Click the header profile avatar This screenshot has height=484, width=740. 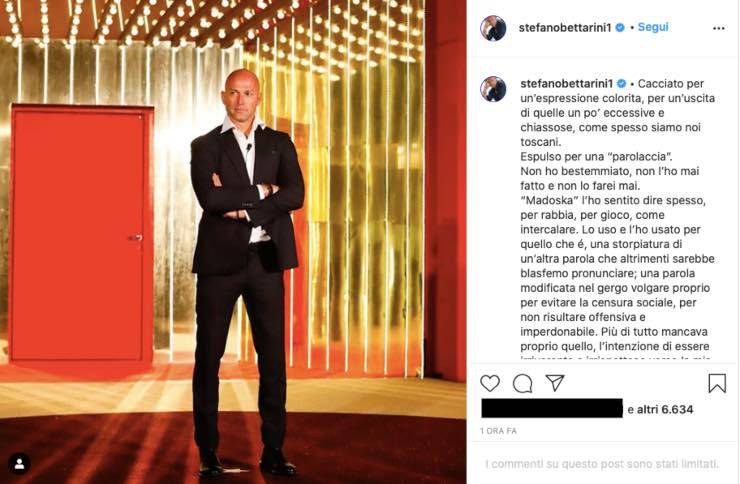[493, 28]
